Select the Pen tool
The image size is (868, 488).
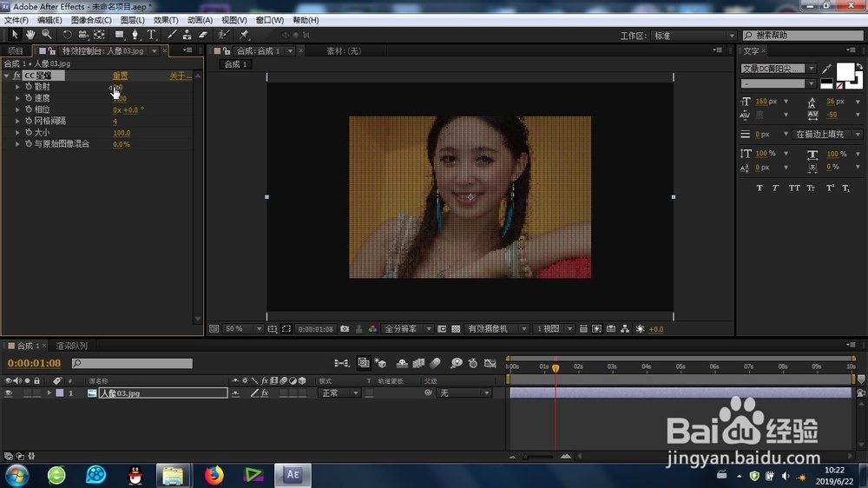coord(135,35)
